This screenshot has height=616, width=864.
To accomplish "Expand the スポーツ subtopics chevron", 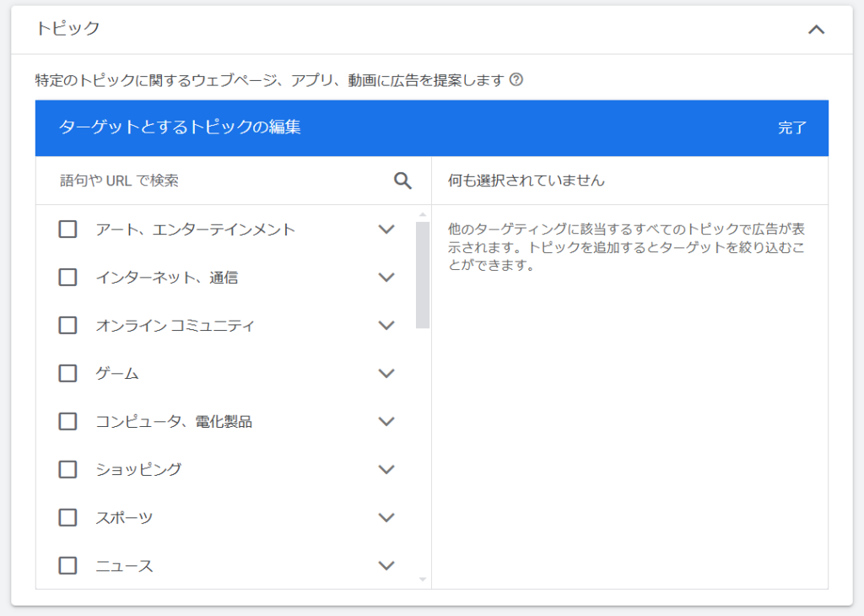I will coord(386,517).
